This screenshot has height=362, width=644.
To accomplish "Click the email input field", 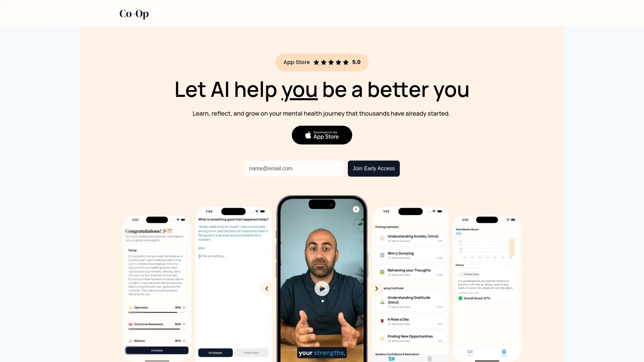I will pyautogui.click(x=294, y=168).
